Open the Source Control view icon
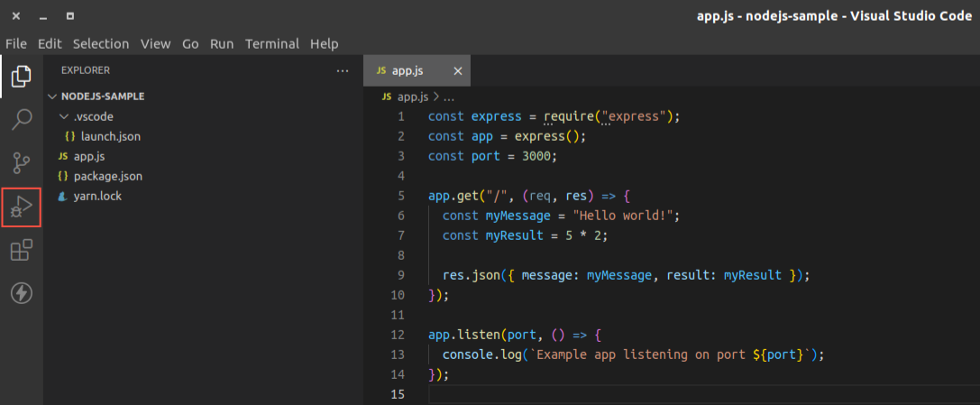This screenshot has width=980, height=405. pyautogui.click(x=22, y=162)
